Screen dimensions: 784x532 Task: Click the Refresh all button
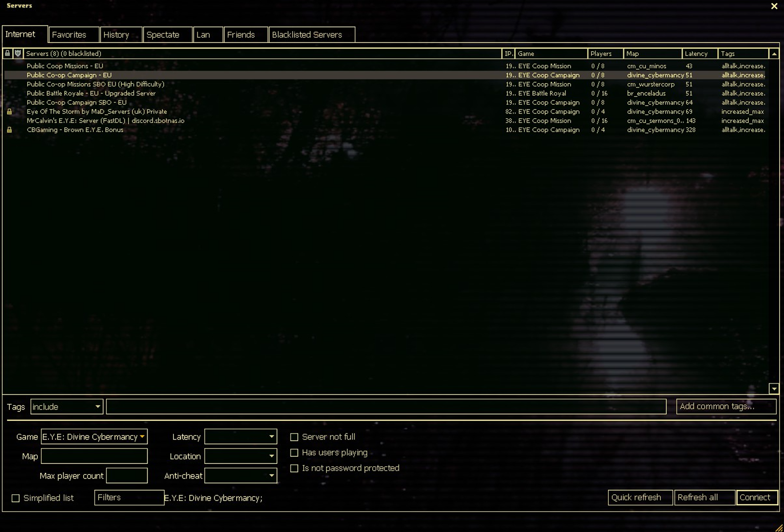point(704,497)
